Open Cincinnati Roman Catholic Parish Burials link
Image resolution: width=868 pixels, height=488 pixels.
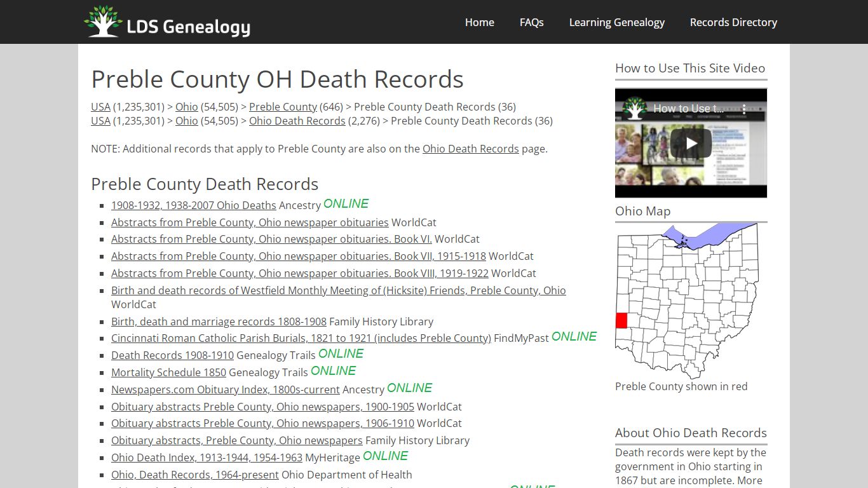(x=301, y=338)
